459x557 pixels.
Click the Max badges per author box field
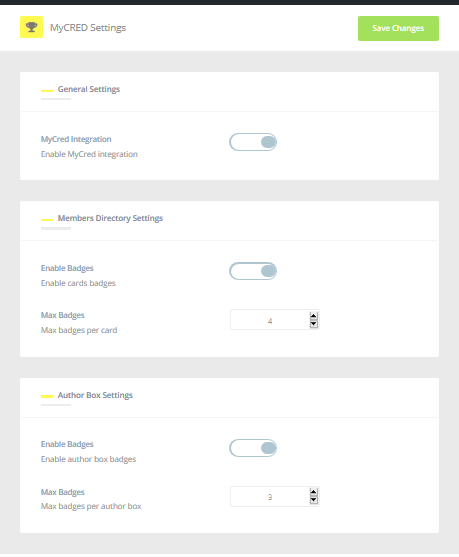270,496
